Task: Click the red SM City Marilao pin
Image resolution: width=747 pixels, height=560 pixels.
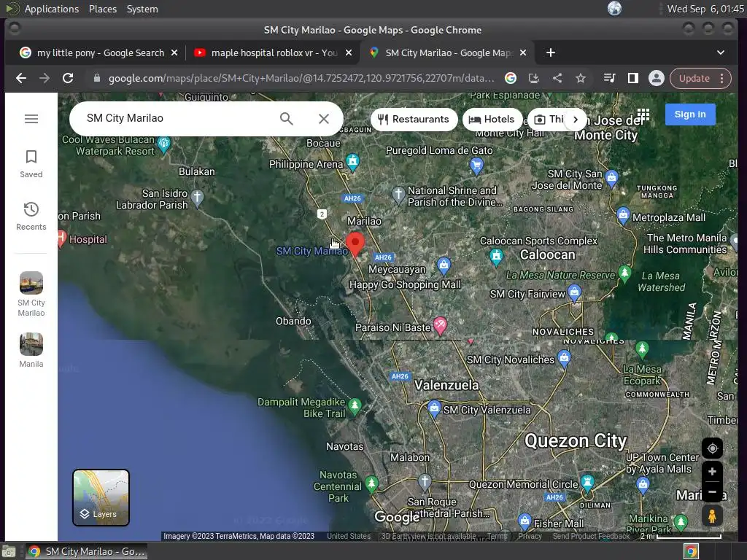Action: point(355,244)
